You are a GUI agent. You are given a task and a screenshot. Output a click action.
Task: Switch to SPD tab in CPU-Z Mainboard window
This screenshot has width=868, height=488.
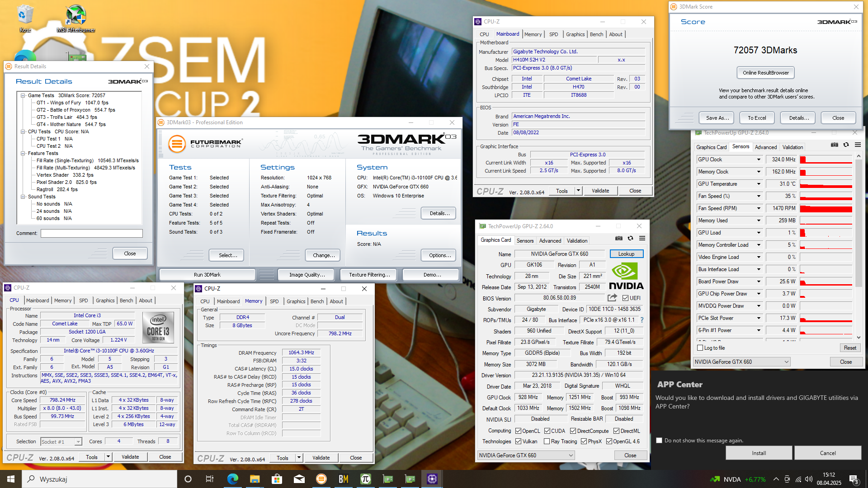click(553, 34)
